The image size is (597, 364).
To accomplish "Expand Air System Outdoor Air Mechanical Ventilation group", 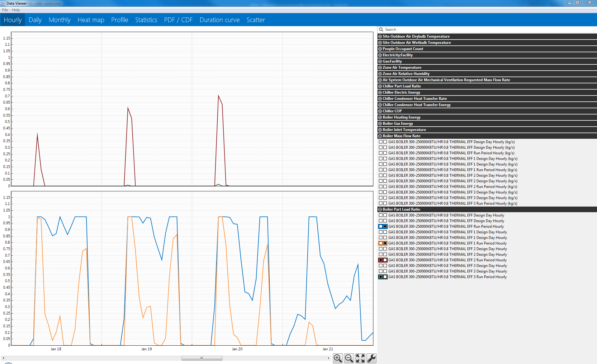I will (x=380, y=80).
